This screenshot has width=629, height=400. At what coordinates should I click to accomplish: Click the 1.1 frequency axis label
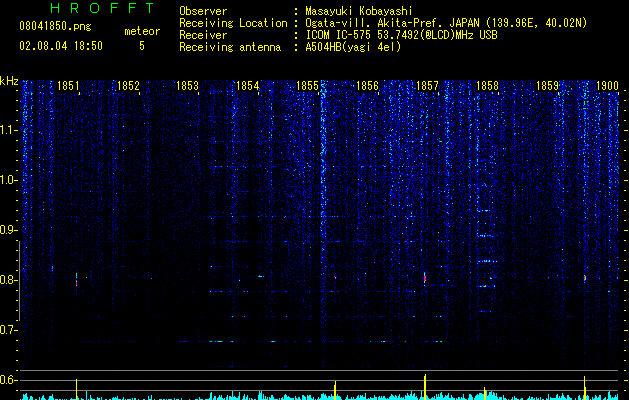pos(9,130)
